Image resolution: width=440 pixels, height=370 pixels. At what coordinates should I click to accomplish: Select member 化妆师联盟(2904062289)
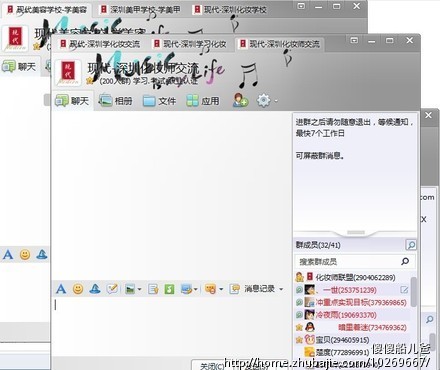353,277
